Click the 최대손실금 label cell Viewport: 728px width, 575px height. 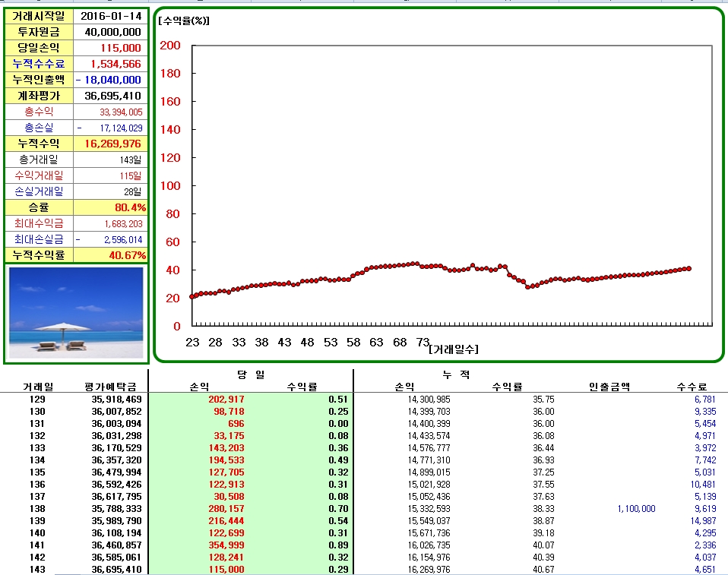[x=39, y=239]
